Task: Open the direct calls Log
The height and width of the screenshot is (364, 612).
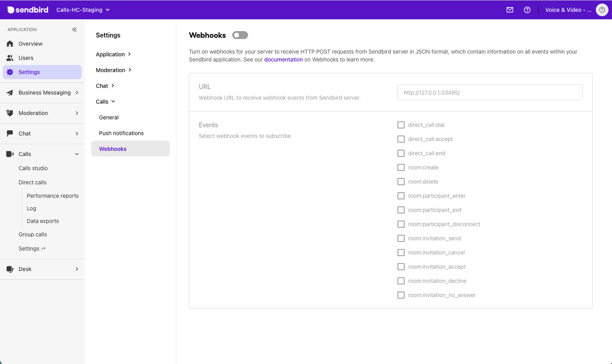Action: (x=32, y=208)
